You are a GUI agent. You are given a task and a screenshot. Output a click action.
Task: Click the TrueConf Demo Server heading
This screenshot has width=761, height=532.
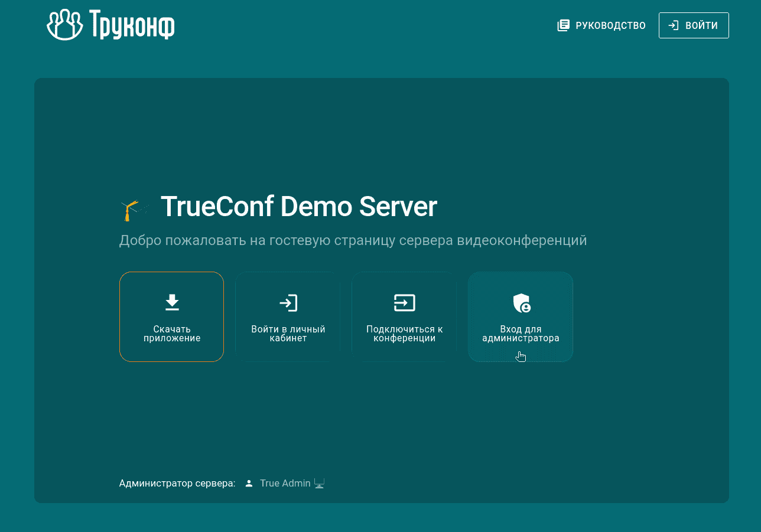299,207
